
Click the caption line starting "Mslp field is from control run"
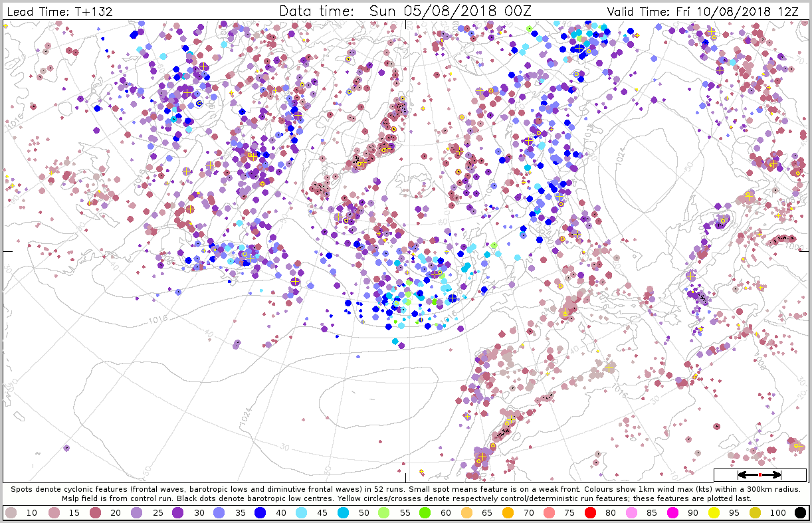pos(406,498)
